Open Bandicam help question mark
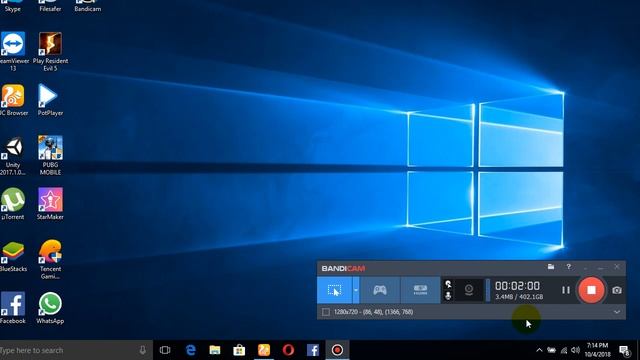The image size is (640, 360). 569,267
